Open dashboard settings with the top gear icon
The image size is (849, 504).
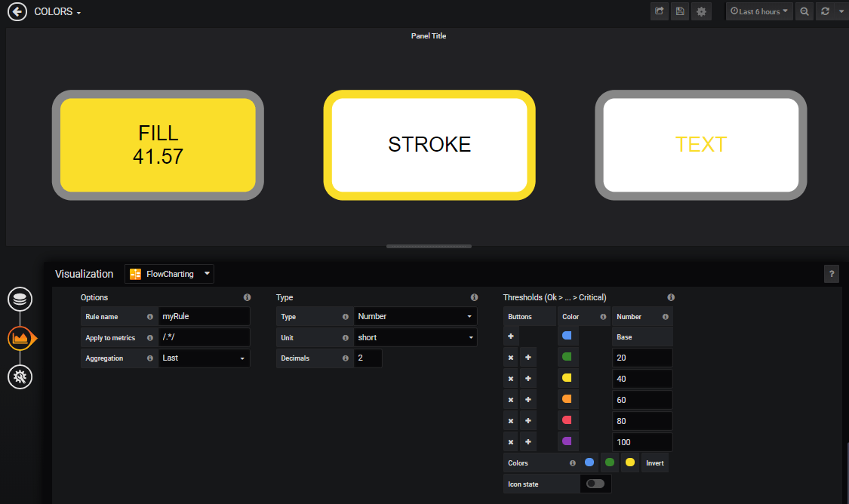coord(701,11)
